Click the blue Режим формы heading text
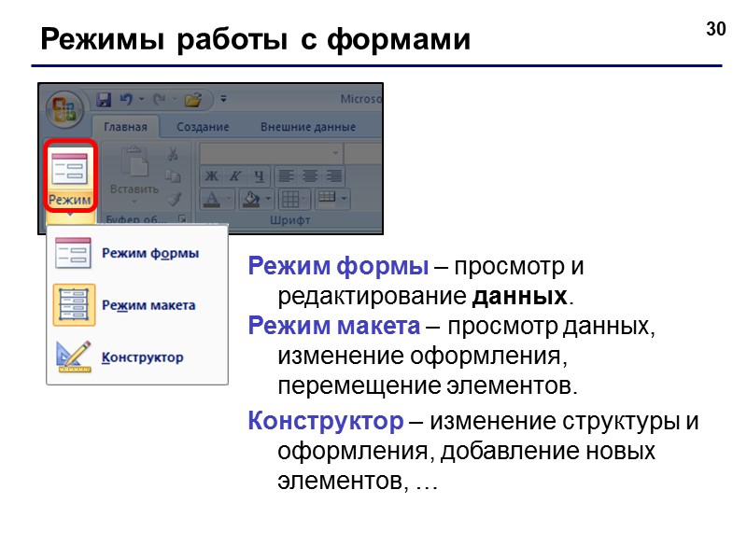The image size is (747, 560). (338, 266)
